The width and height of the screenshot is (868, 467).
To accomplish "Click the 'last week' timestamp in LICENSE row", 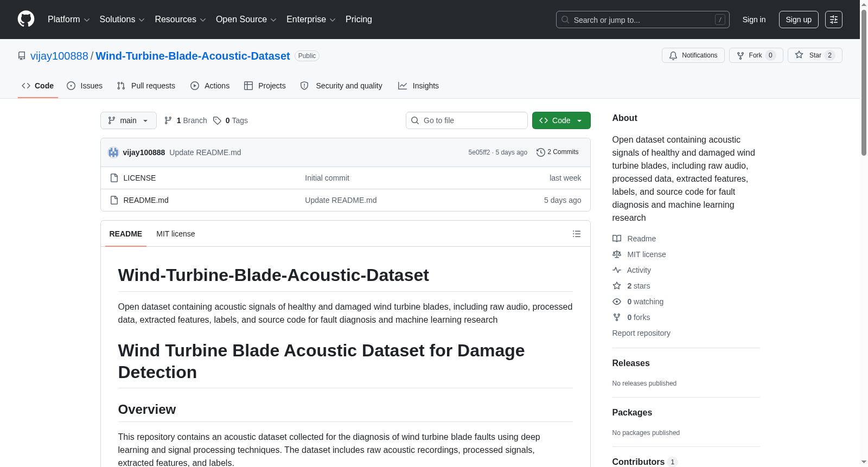I will click(565, 178).
